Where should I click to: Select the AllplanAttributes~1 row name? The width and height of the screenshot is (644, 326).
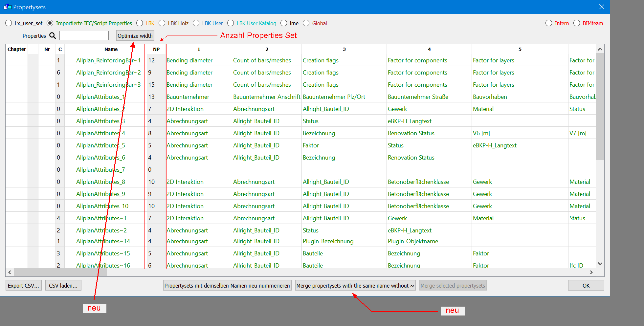pyautogui.click(x=101, y=218)
